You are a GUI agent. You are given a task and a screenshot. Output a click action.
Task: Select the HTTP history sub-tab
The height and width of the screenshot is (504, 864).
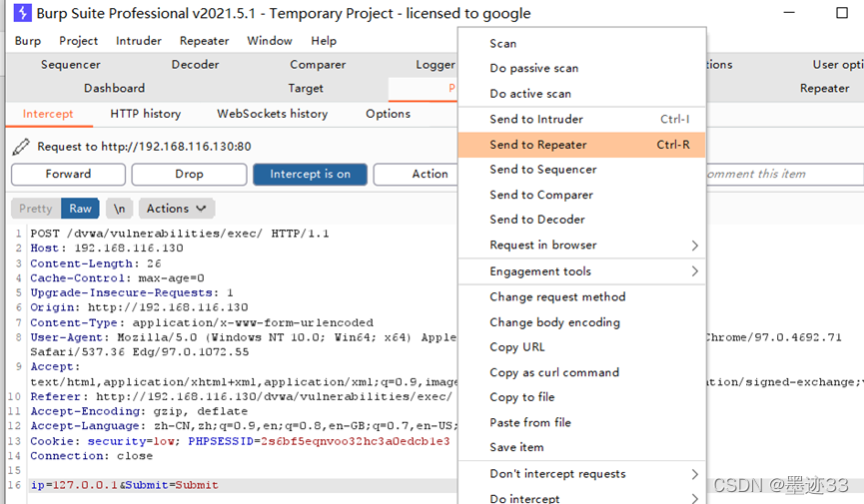146,114
